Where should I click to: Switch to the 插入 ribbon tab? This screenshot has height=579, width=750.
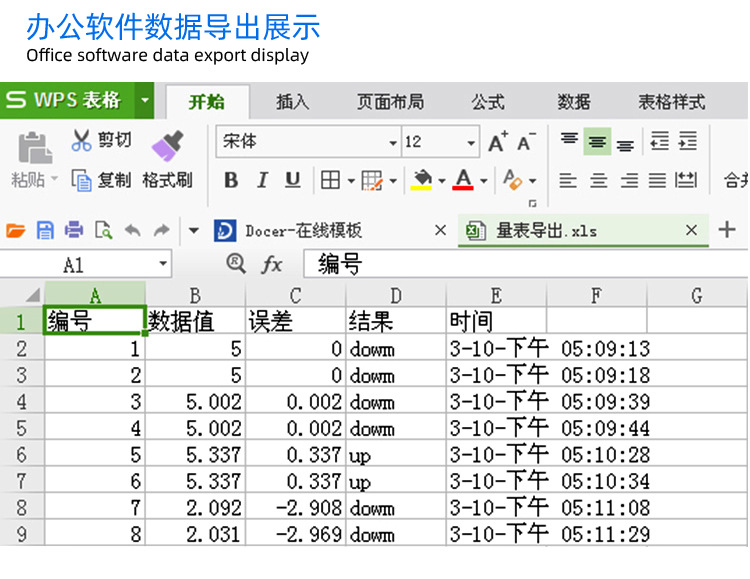coord(292,102)
